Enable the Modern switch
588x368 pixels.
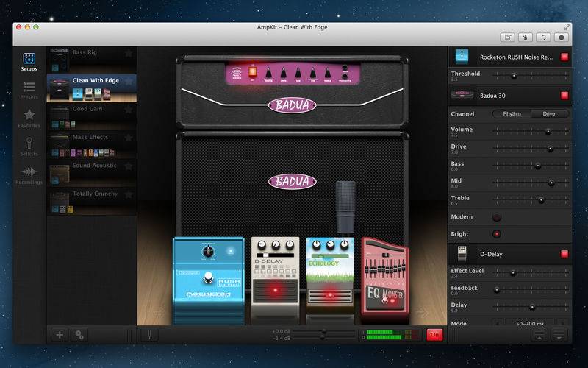[497, 216]
